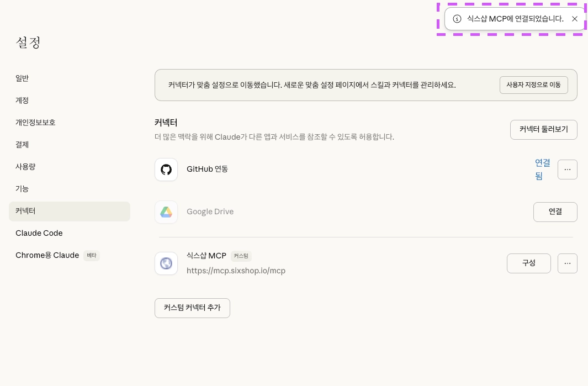Click 구성 for 식스샵 MCP
The height and width of the screenshot is (386, 588).
tap(528, 263)
